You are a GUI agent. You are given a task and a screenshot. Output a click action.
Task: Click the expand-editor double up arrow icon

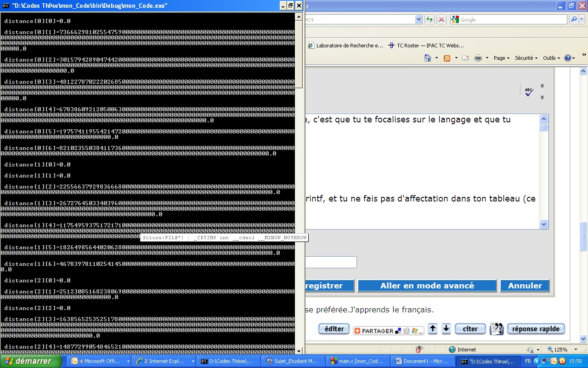coord(542,86)
